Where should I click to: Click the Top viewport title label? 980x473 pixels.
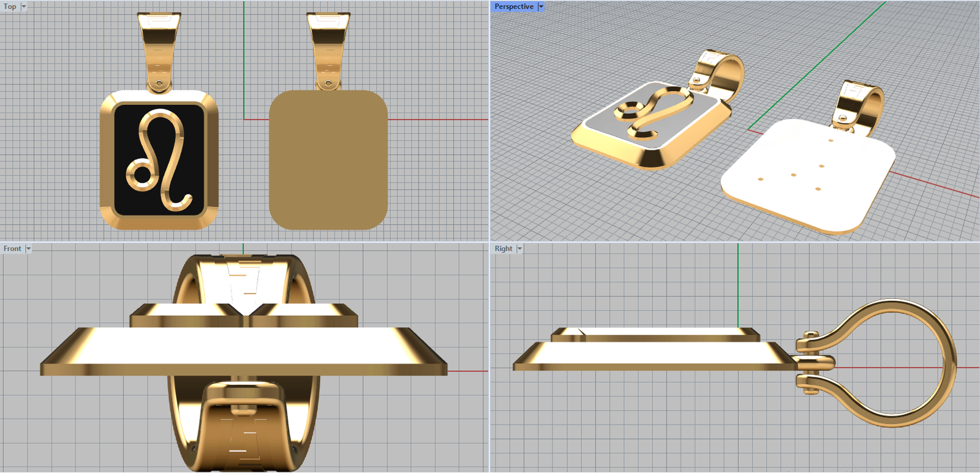[10, 7]
